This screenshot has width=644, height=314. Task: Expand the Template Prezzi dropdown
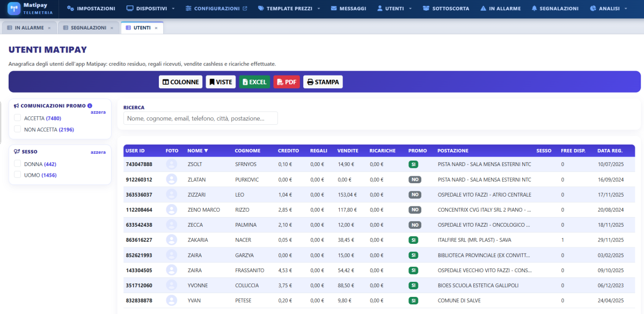point(289,9)
